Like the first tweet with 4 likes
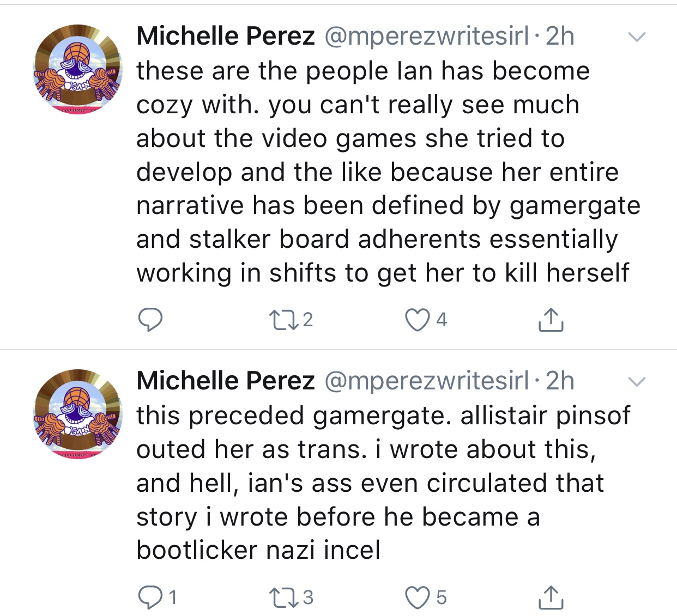 (426, 320)
